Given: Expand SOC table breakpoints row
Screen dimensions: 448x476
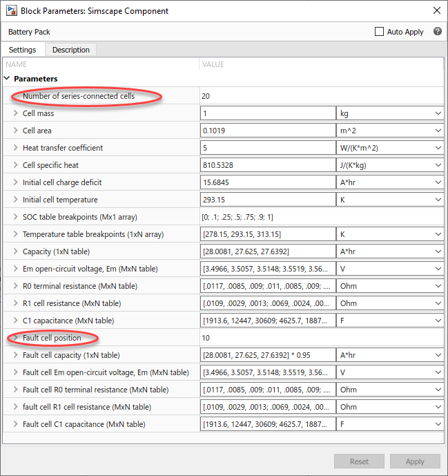Looking at the screenshot, I should pos(15,217).
